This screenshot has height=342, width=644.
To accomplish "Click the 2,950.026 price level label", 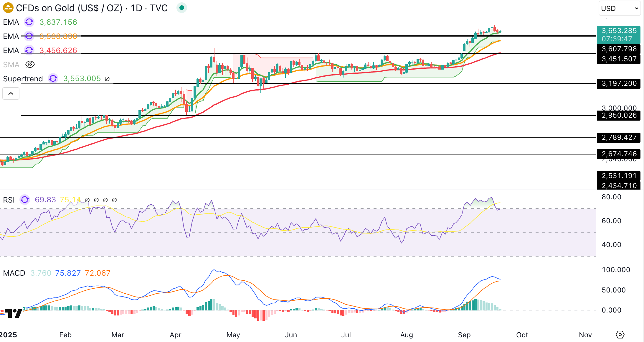I will pyautogui.click(x=619, y=115).
